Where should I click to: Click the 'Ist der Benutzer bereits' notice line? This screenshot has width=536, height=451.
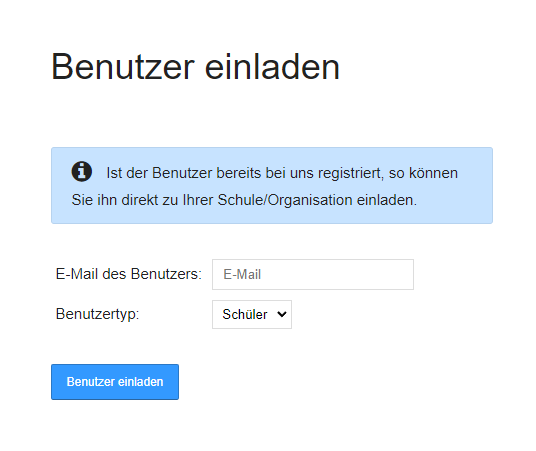coord(282,173)
